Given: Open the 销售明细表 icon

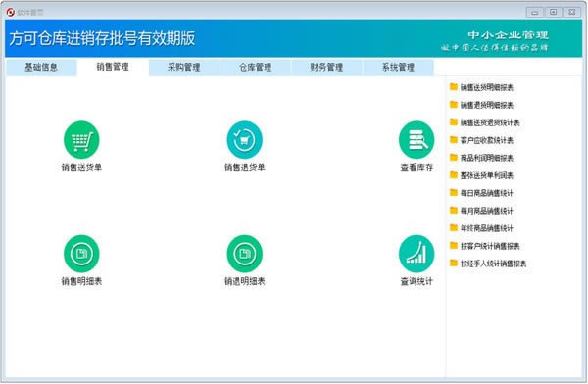Looking at the screenshot, I should (81, 254).
